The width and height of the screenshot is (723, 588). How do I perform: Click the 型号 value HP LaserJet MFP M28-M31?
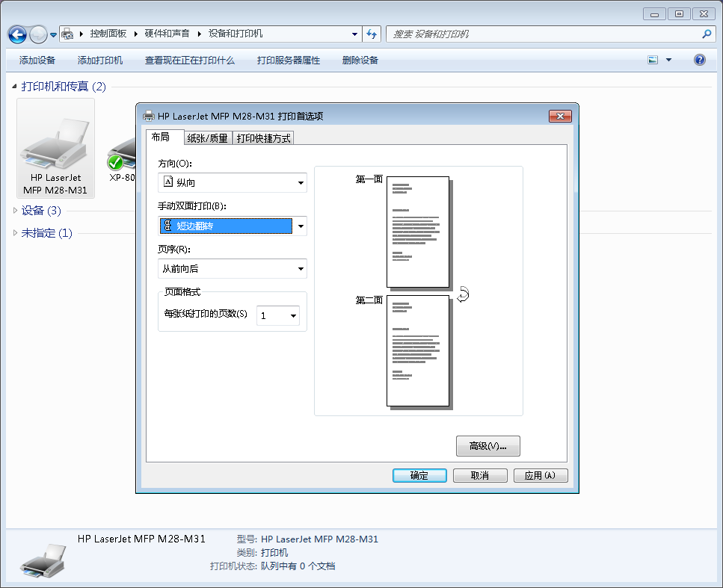319,539
